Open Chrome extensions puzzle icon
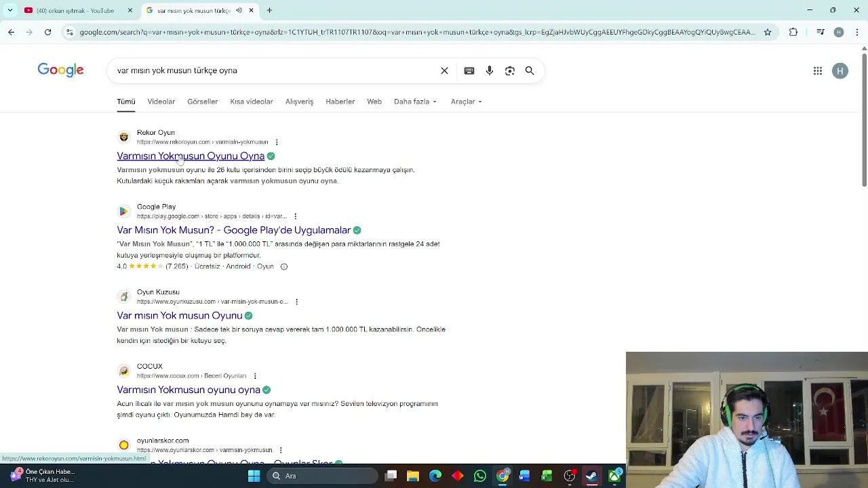Screen dimensions: 868x488 (x=793, y=32)
